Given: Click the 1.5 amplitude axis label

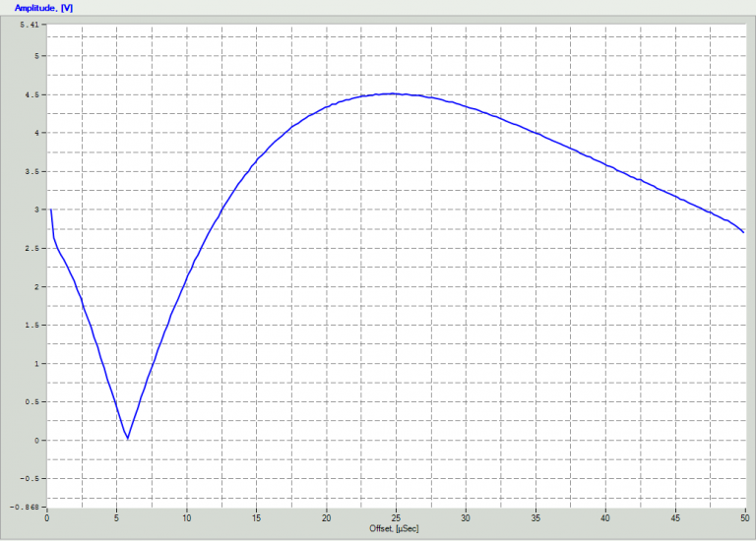Looking at the screenshot, I should (x=31, y=326).
